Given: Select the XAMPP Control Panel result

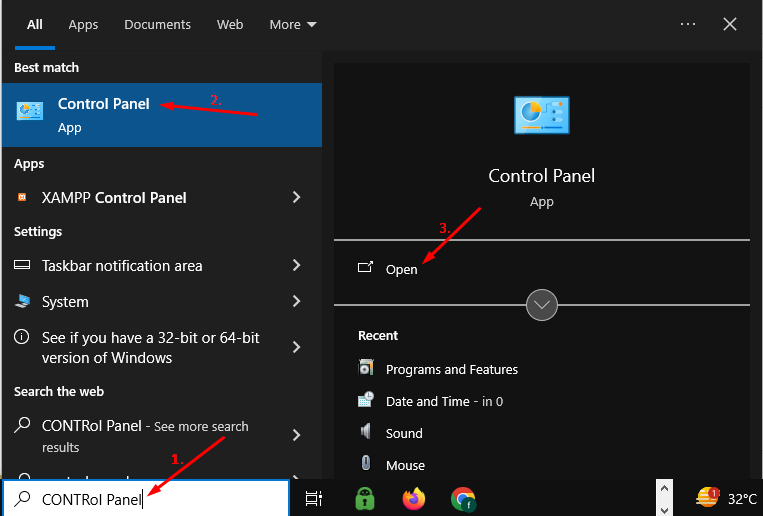Looking at the screenshot, I should pos(162,198).
